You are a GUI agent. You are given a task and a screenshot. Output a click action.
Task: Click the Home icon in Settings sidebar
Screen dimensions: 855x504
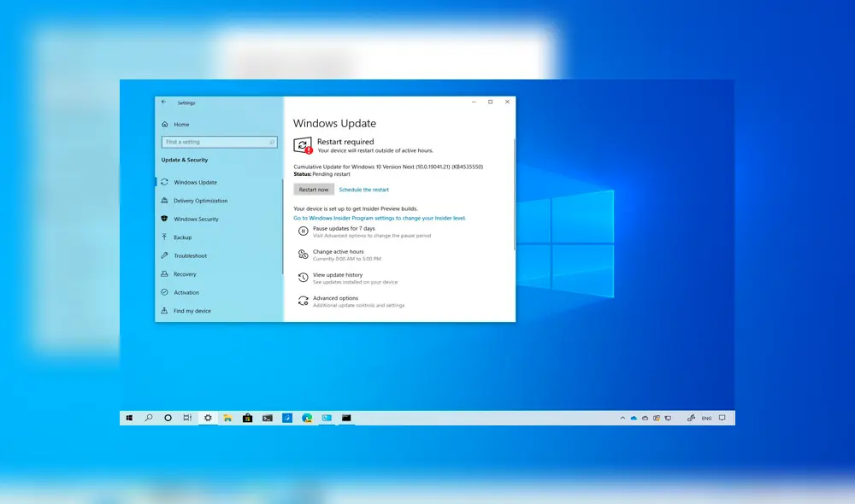pos(164,124)
